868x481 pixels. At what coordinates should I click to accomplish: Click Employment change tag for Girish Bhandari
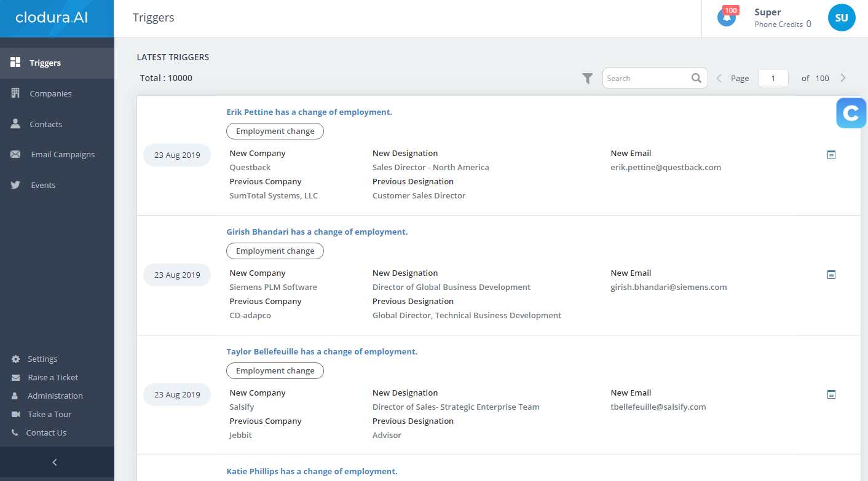pos(275,251)
